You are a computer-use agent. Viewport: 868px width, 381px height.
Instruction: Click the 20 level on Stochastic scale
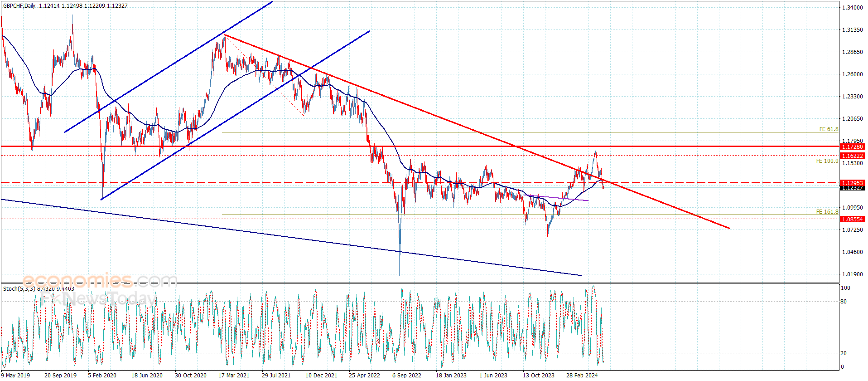coord(844,353)
